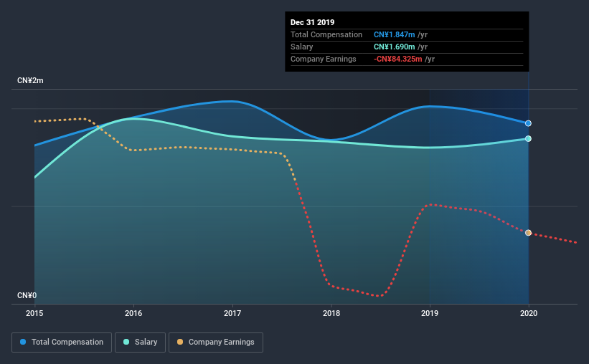The width and height of the screenshot is (589, 364).
Task: Click the tooltip's Company Earnings row label
Action: click(x=324, y=59)
